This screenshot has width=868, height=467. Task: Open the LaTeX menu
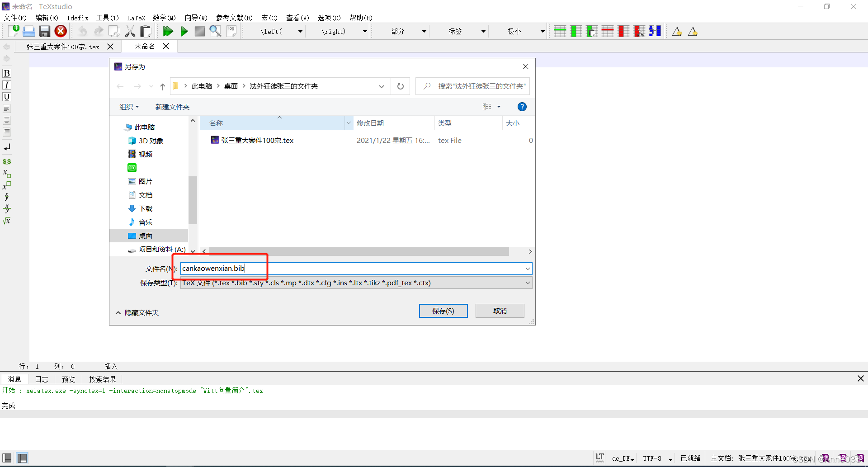pyautogui.click(x=136, y=18)
